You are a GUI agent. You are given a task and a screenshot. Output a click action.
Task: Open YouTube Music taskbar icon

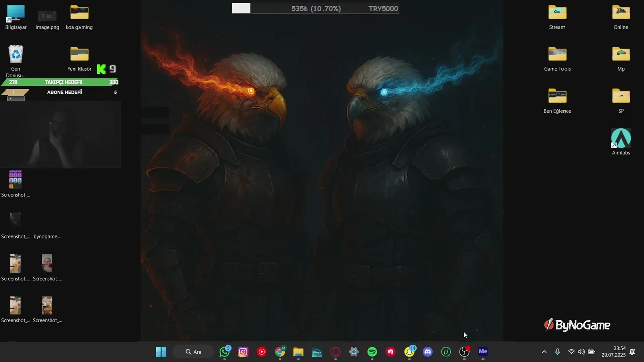coord(262,352)
